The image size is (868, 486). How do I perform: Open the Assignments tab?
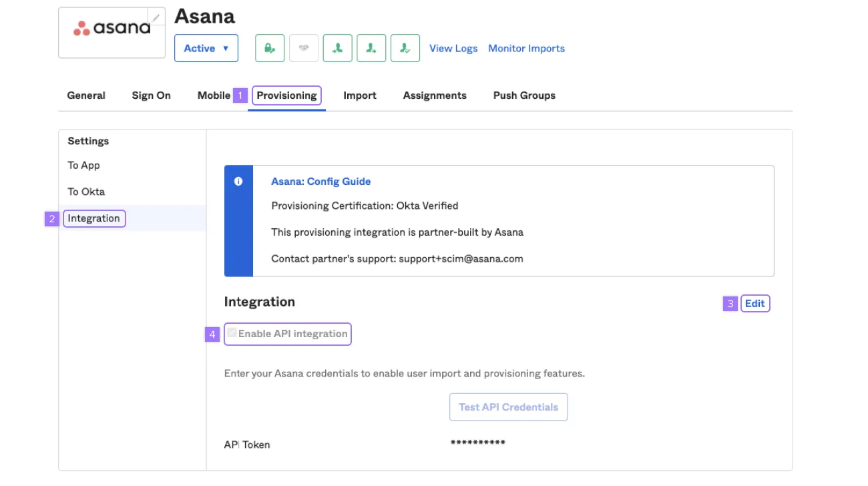click(435, 95)
